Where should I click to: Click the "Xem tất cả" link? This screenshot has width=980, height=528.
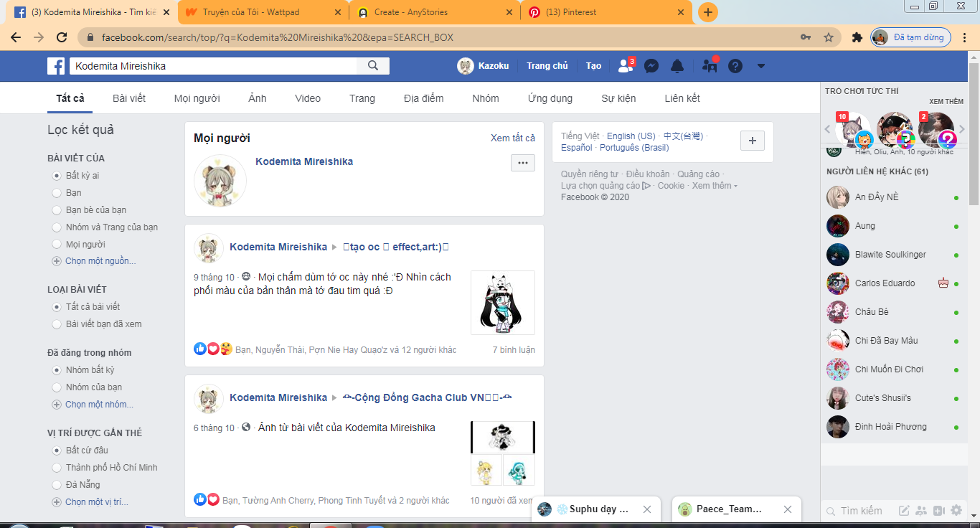click(x=512, y=138)
